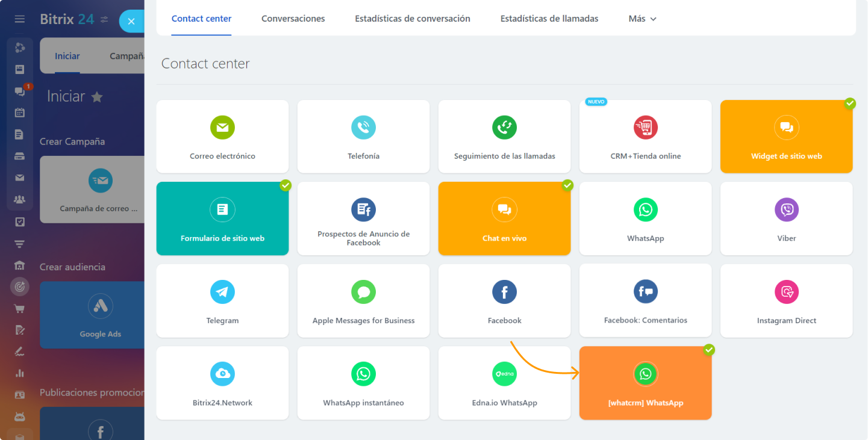Open Prospectos de Anuncio de Facebook card
868x440 pixels.
pyautogui.click(x=363, y=218)
